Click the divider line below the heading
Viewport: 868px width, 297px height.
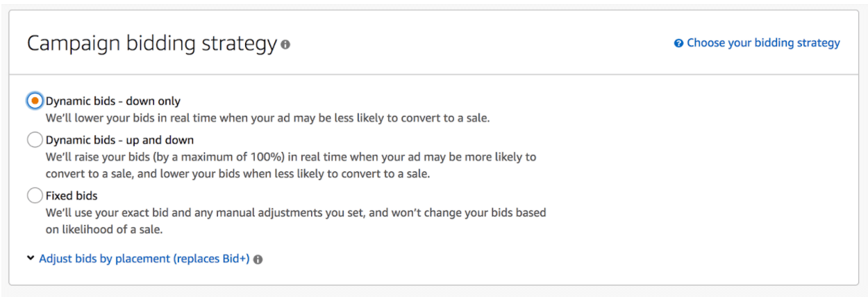[434, 74]
